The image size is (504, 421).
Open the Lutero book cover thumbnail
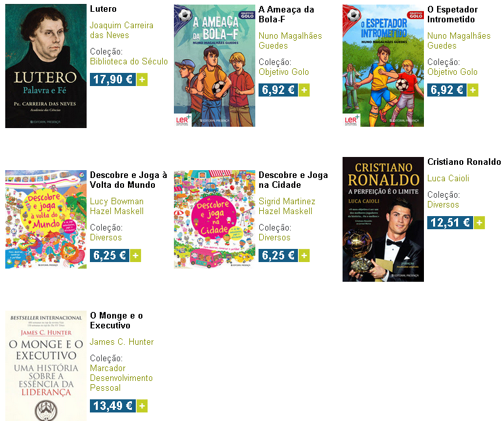(46, 66)
